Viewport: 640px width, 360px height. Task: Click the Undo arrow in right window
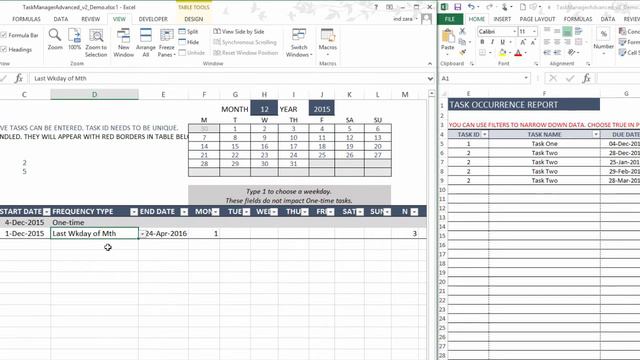pos(471,7)
